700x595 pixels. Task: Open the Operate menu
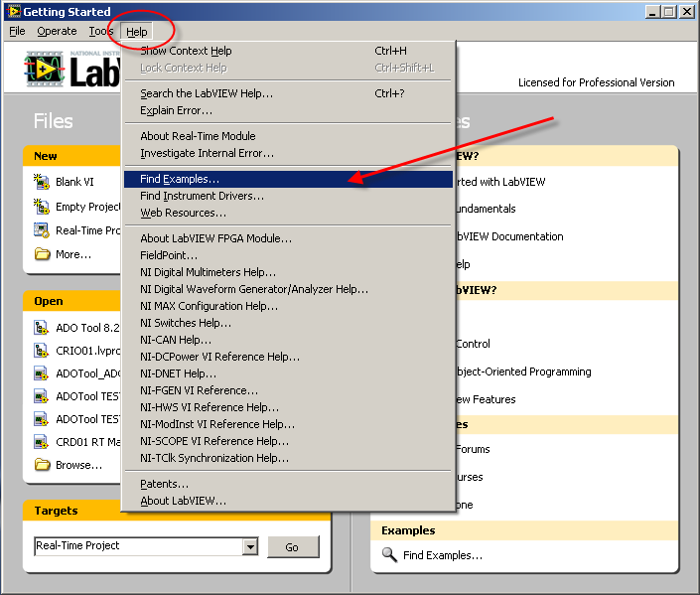coord(57,31)
